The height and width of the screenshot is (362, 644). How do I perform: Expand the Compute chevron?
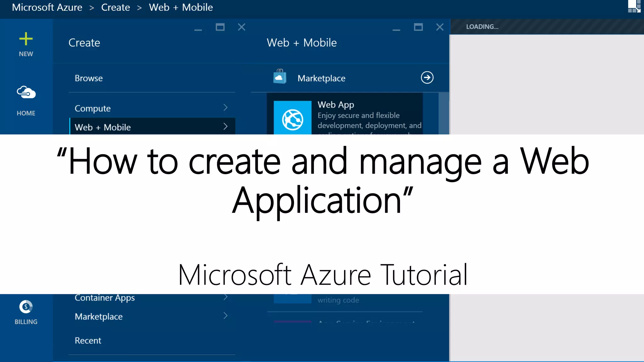point(225,107)
